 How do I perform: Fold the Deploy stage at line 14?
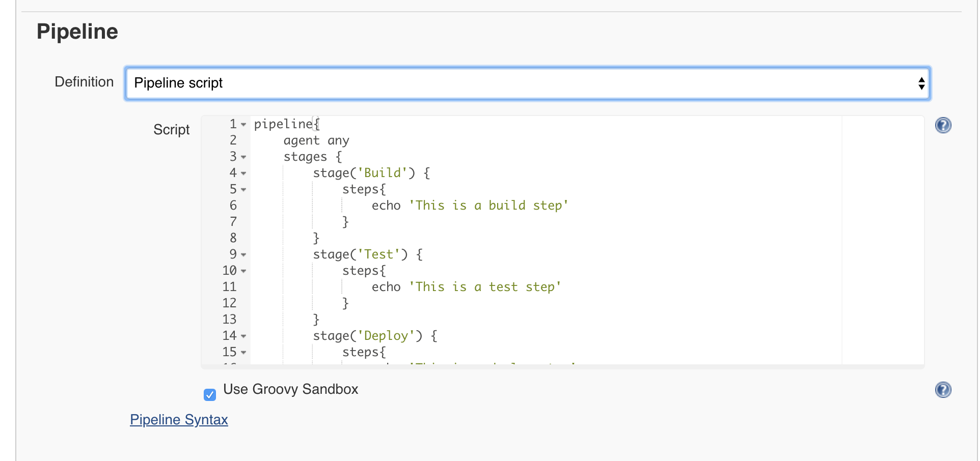(243, 336)
